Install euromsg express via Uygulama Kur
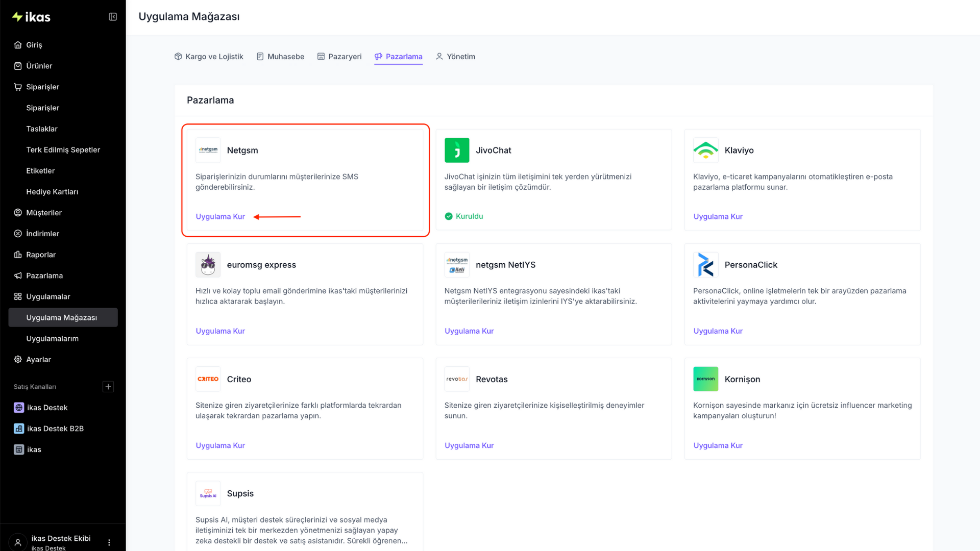 click(x=220, y=331)
